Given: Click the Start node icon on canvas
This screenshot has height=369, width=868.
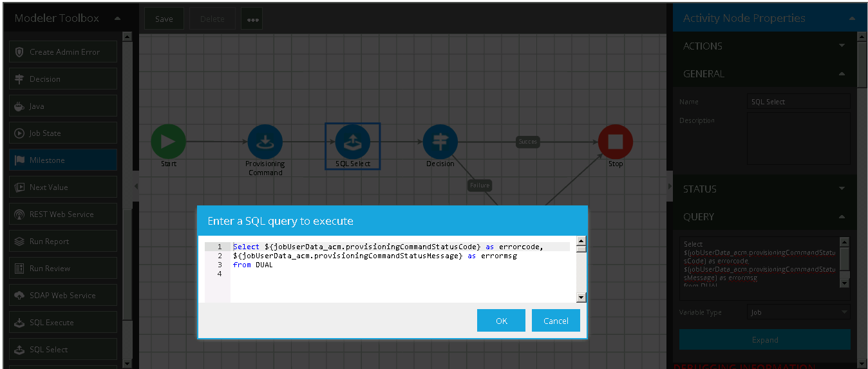Looking at the screenshot, I should [x=168, y=141].
